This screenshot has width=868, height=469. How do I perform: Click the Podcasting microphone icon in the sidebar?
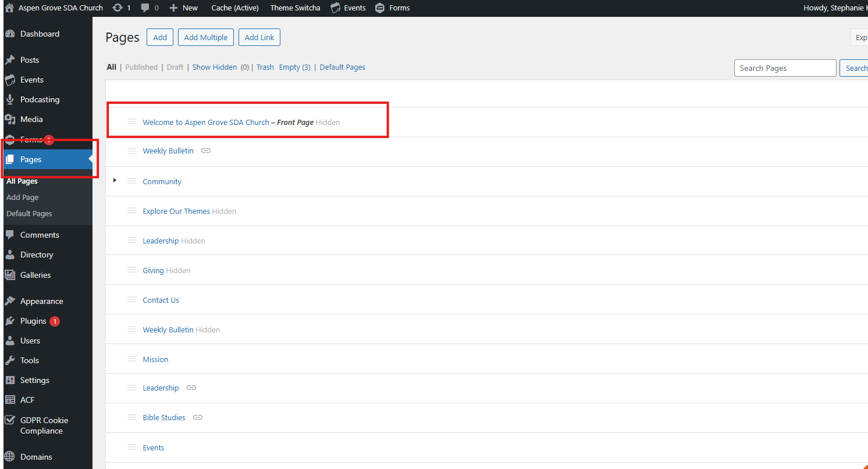click(x=10, y=99)
